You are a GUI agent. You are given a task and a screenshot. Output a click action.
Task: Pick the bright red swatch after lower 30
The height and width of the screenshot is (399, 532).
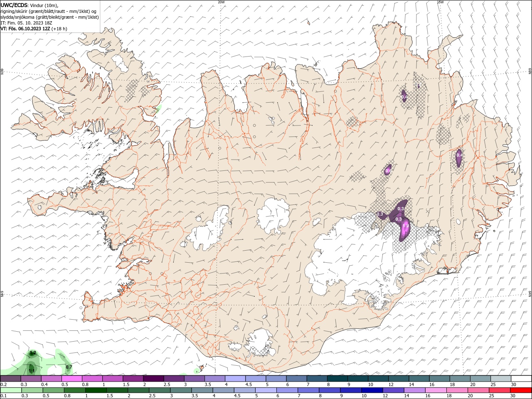(x=520, y=390)
